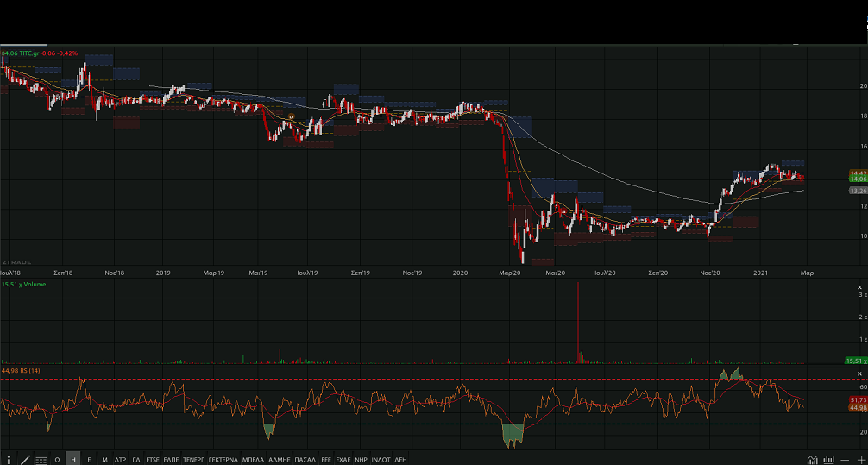Open the data table list icon
Screen dimensions: 868x465
41,459
